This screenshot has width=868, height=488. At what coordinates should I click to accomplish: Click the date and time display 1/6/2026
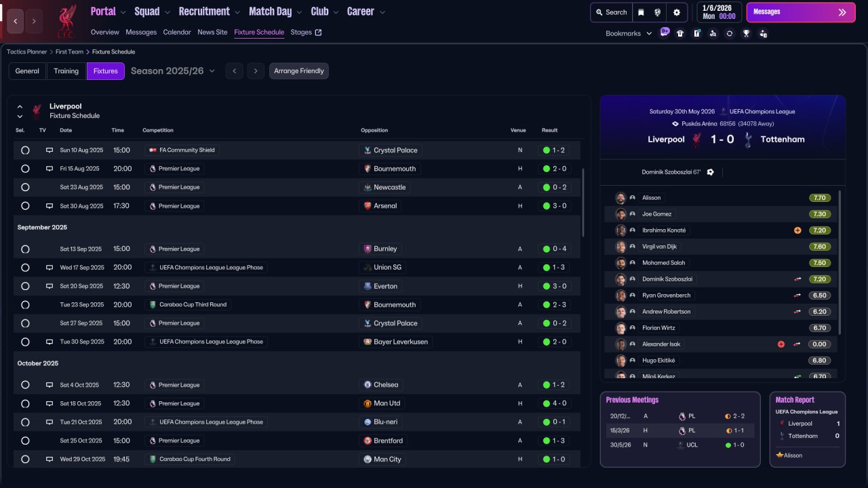click(x=719, y=12)
